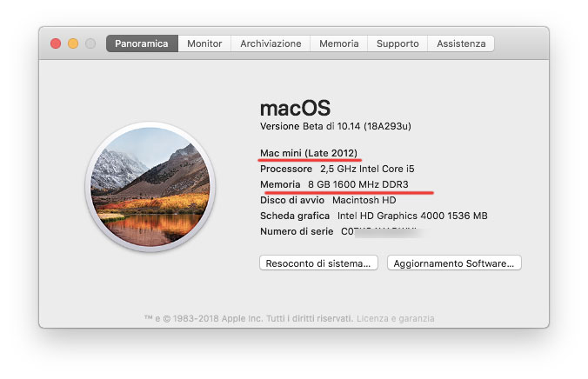
Task: Click the Versione Beta 10.14 text
Action: [x=336, y=127]
